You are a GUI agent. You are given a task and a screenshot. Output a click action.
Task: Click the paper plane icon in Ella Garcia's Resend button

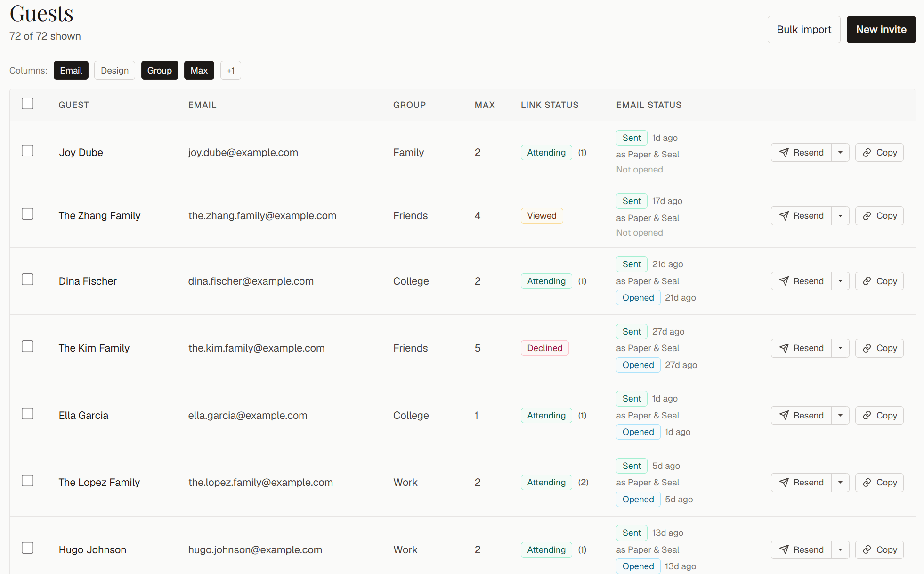784,416
